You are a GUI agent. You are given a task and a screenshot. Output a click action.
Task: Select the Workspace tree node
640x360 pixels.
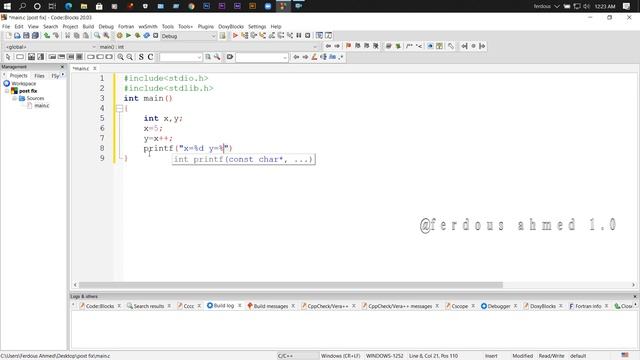(x=24, y=84)
